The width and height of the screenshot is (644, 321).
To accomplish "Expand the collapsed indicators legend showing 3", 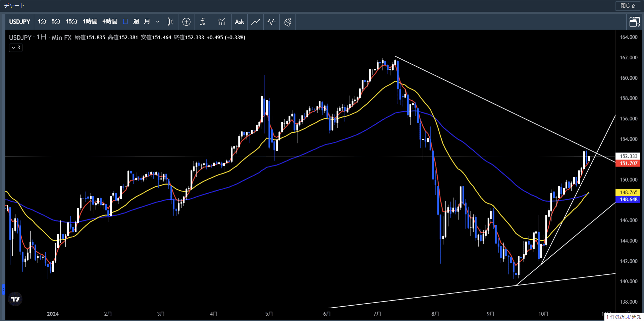I will tap(16, 48).
